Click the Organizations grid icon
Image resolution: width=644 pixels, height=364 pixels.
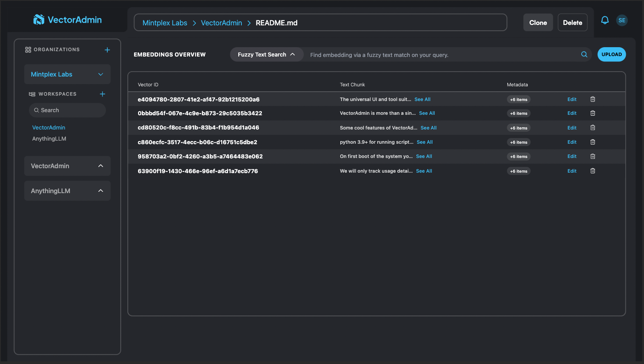(x=28, y=49)
